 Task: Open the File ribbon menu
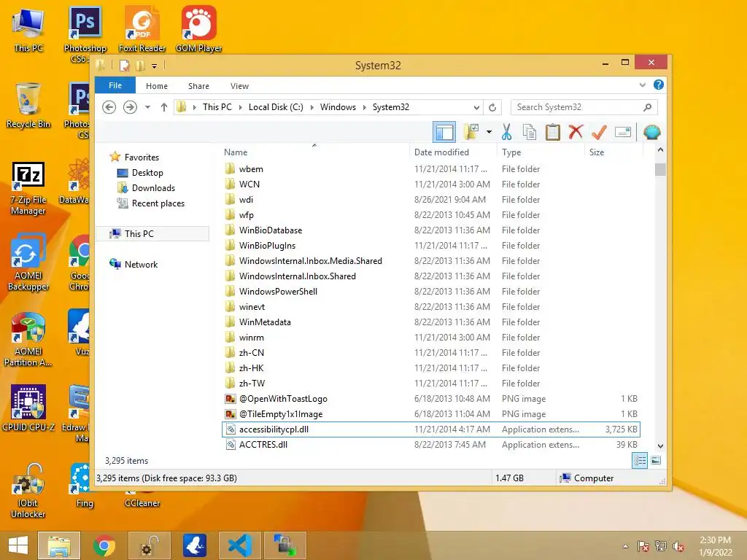[x=115, y=85]
